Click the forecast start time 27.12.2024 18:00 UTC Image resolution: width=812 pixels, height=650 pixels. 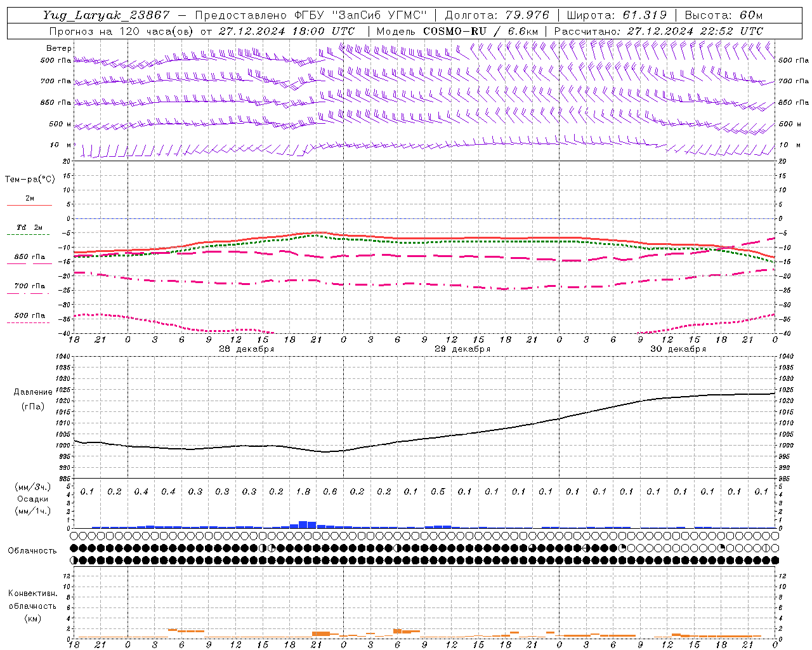[286, 31]
